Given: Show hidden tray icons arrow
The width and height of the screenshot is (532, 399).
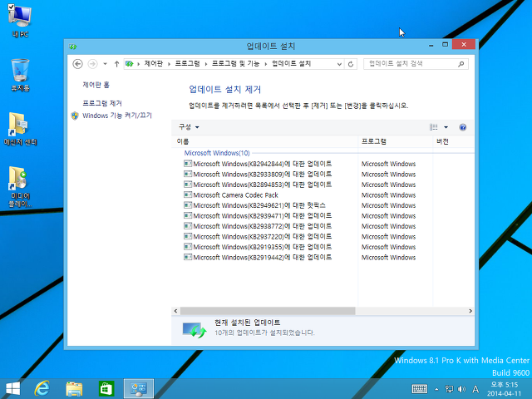Looking at the screenshot, I should click(436, 389).
